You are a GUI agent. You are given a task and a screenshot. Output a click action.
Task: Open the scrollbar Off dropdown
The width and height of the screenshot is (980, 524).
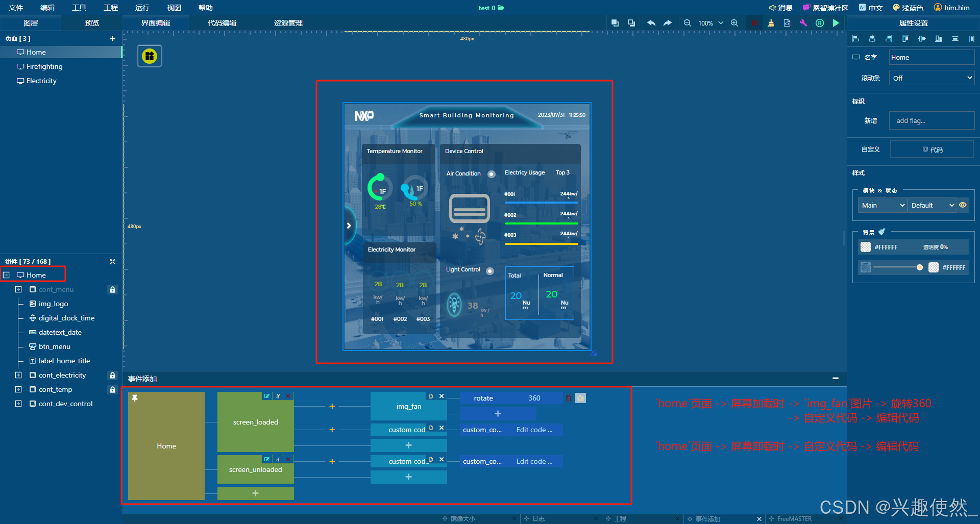[x=932, y=78]
